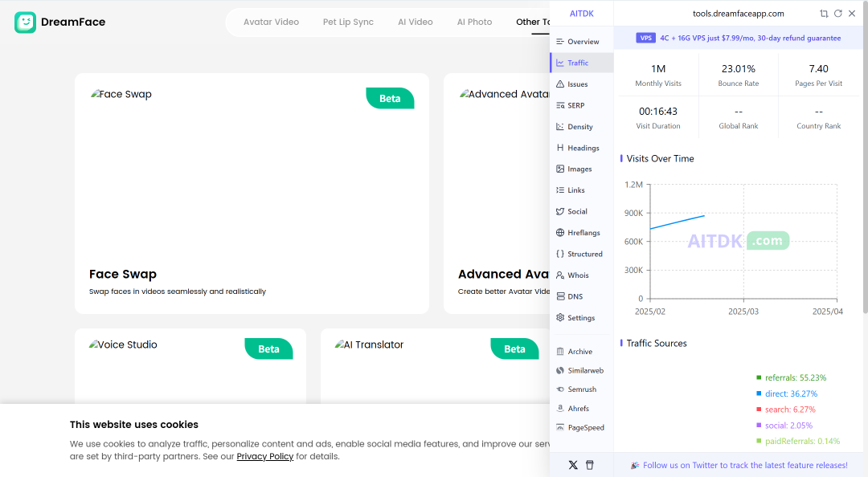868x477 pixels.
Task: Toggle the referrals legend green swatch
Action: [759, 378]
